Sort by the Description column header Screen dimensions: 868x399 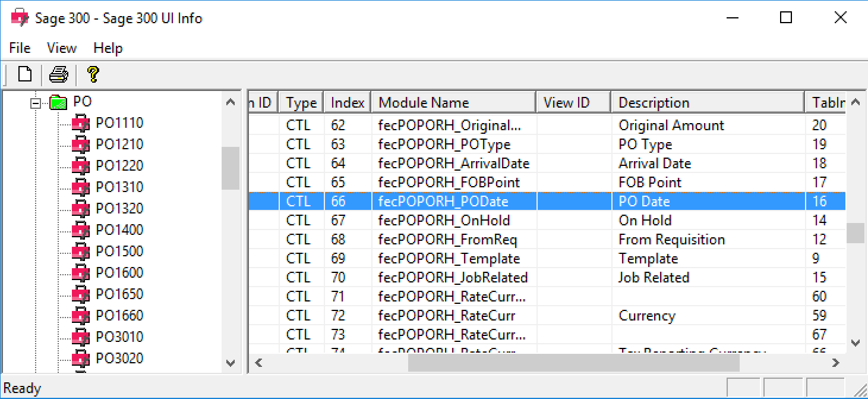coord(708,102)
